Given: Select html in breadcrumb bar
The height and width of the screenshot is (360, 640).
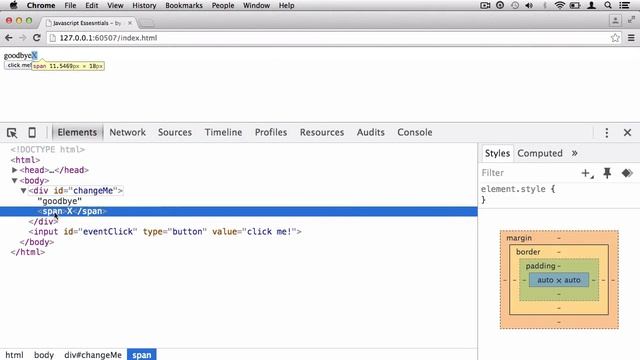Looking at the screenshot, I should click(14, 355).
